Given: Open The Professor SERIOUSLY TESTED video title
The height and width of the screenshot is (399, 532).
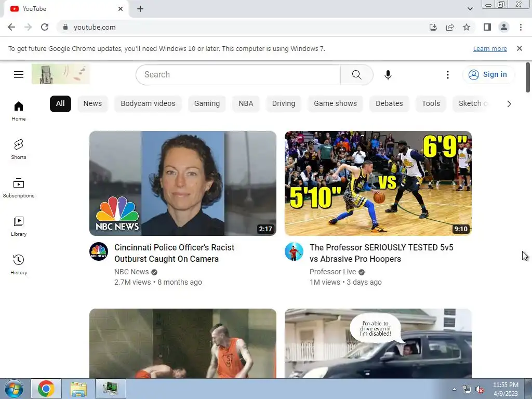Looking at the screenshot, I should [381, 253].
